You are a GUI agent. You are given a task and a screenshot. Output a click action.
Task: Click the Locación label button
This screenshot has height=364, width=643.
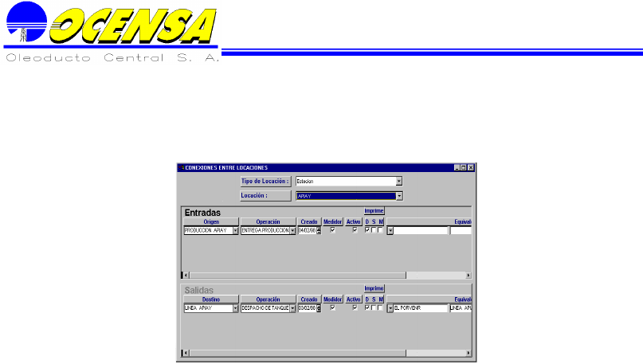pos(265,195)
